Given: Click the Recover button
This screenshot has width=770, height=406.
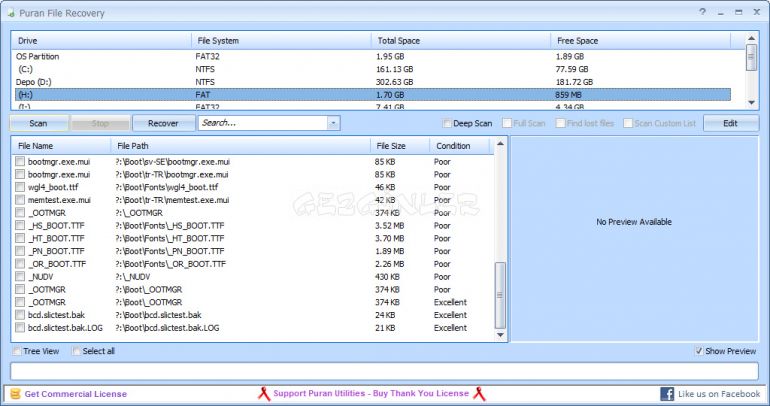Looking at the screenshot, I should pyautogui.click(x=163, y=123).
